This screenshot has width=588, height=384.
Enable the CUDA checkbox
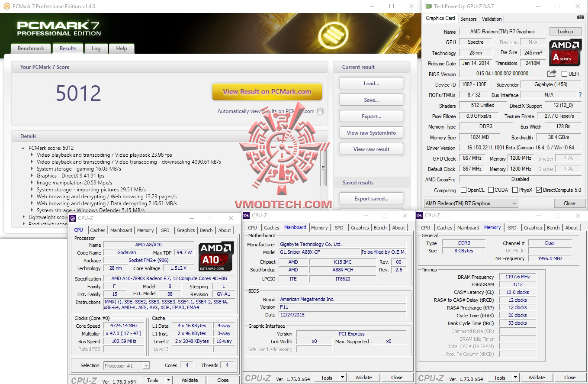coord(491,190)
